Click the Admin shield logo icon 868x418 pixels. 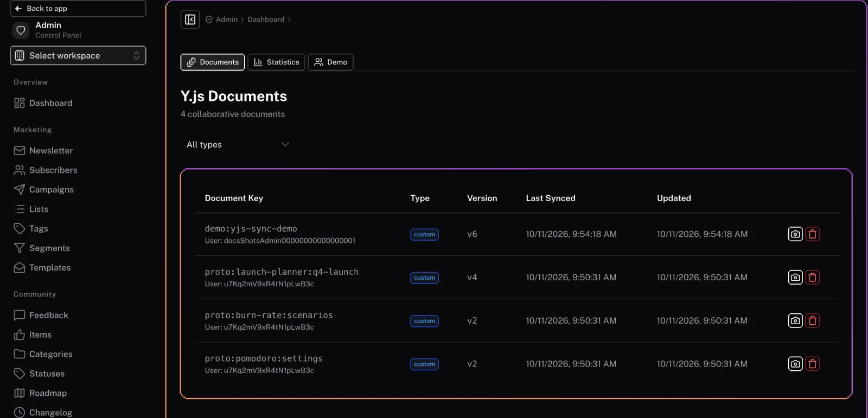click(21, 30)
